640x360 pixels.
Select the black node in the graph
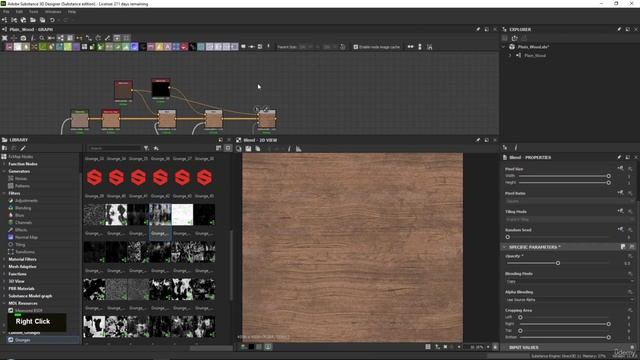click(161, 89)
